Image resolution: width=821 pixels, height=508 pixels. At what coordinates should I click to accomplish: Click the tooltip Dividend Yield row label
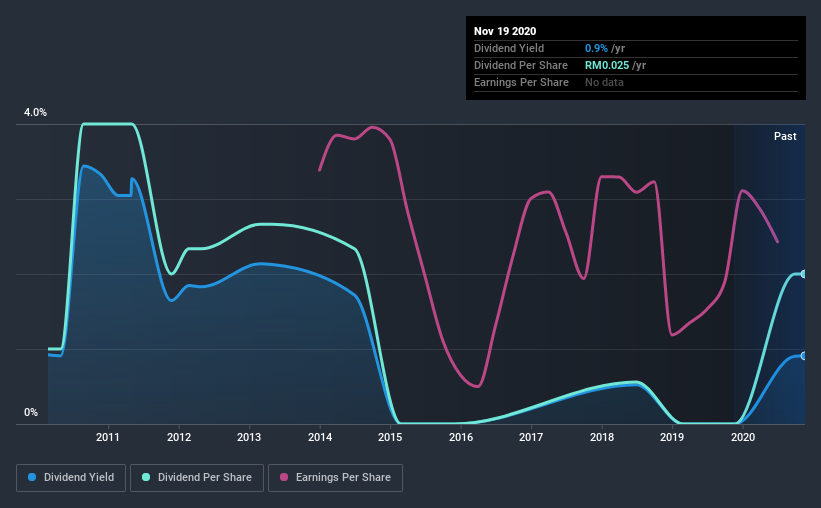pos(509,49)
